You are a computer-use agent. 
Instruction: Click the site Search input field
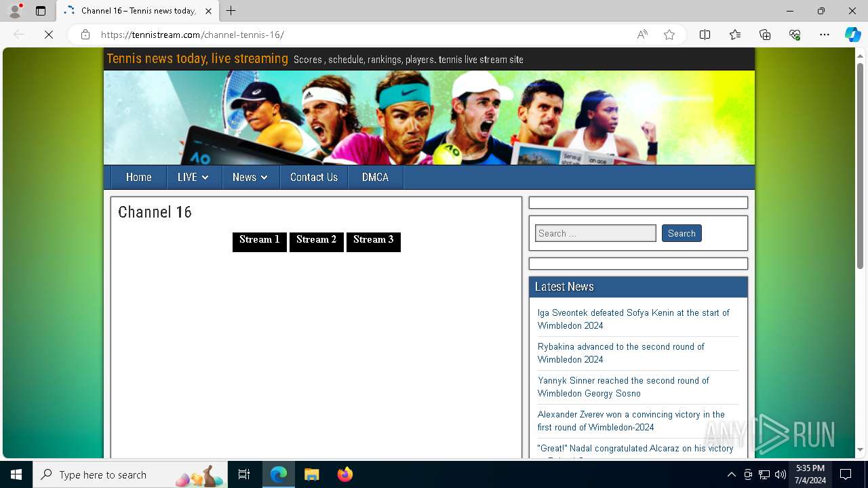(x=595, y=233)
